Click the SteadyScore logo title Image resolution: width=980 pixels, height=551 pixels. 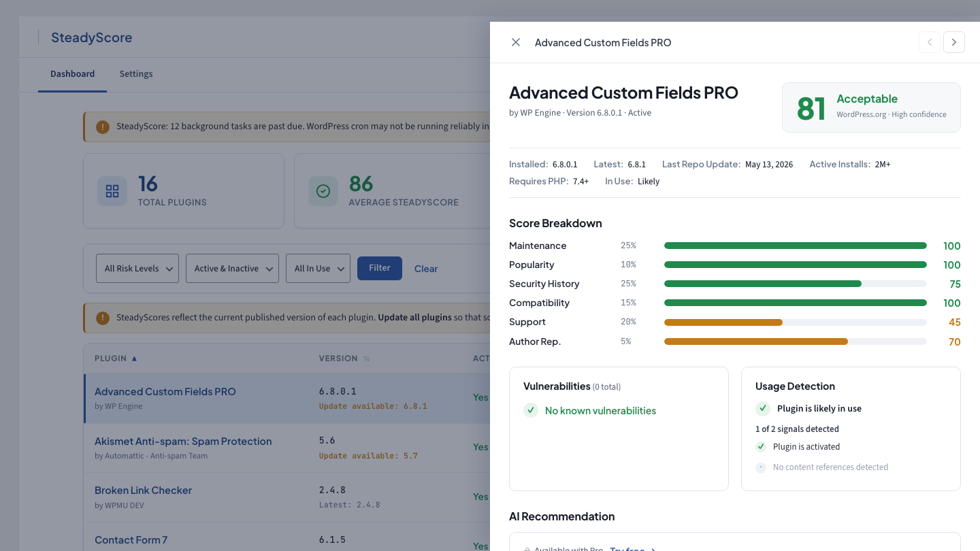click(x=91, y=37)
